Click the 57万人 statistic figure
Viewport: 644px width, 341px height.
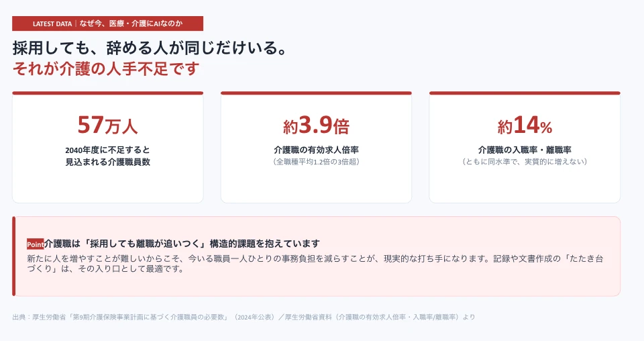coord(107,124)
